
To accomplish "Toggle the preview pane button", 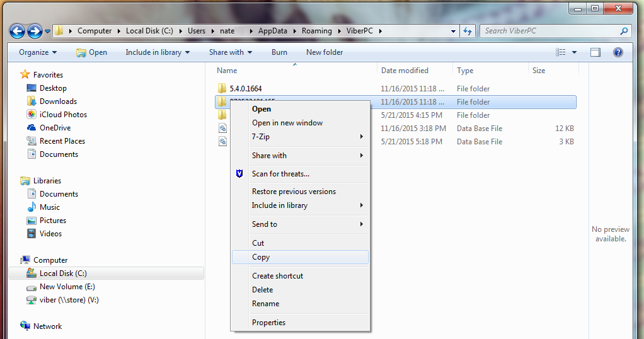I will point(595,52).
